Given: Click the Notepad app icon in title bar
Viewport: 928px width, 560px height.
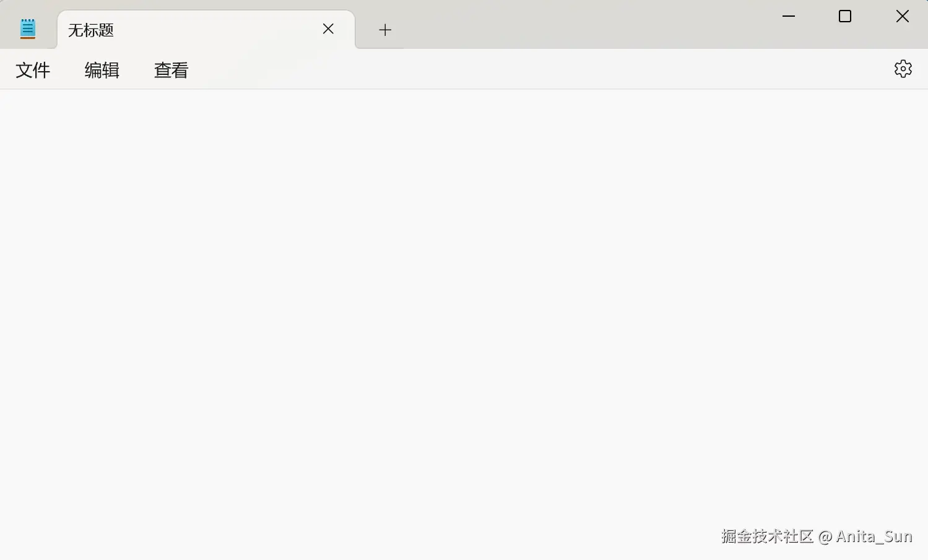Looking at the screenshot, I should [28, 29].
